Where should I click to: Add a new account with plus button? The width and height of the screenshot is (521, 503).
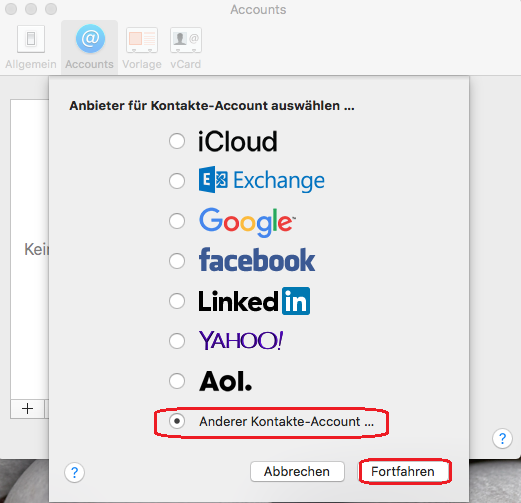pos(27,409)
